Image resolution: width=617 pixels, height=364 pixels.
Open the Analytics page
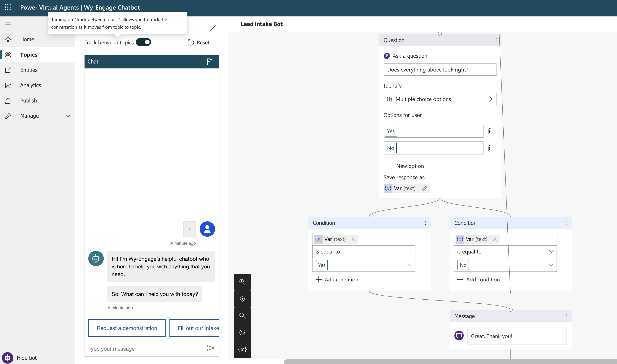pos(37,85)
